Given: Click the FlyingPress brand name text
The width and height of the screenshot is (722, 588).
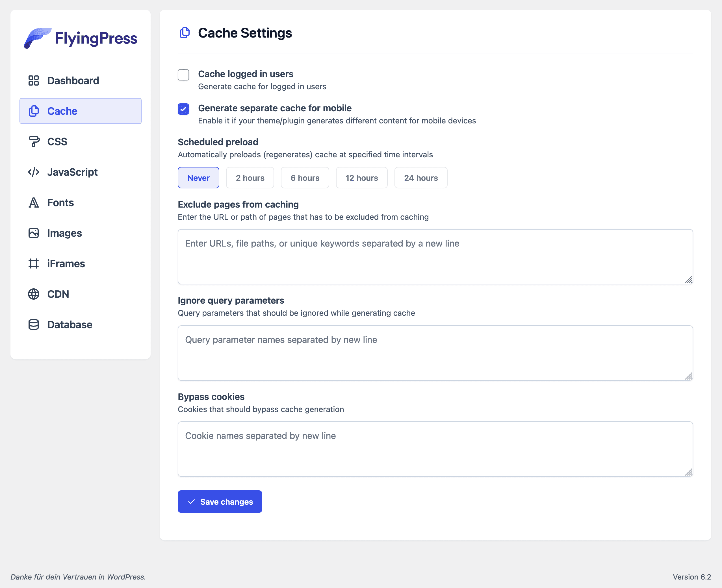Looking at the screenshot, I should click(96, 38).
